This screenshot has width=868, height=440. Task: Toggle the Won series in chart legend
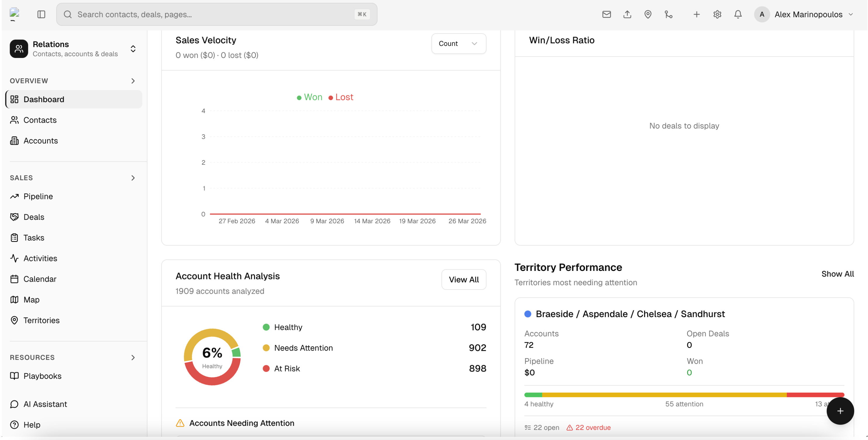(x=309, y=97)
